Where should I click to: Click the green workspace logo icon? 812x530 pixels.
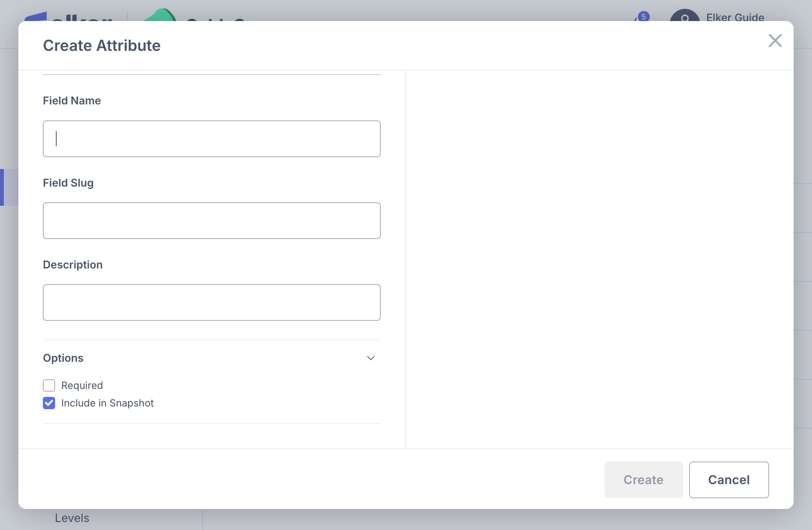[x=161, y=15]
